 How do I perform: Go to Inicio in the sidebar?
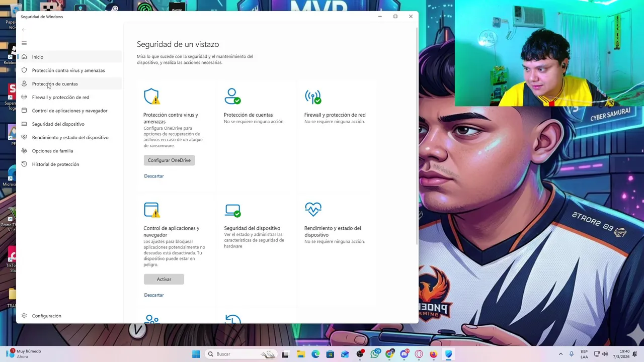coord(70,57)
